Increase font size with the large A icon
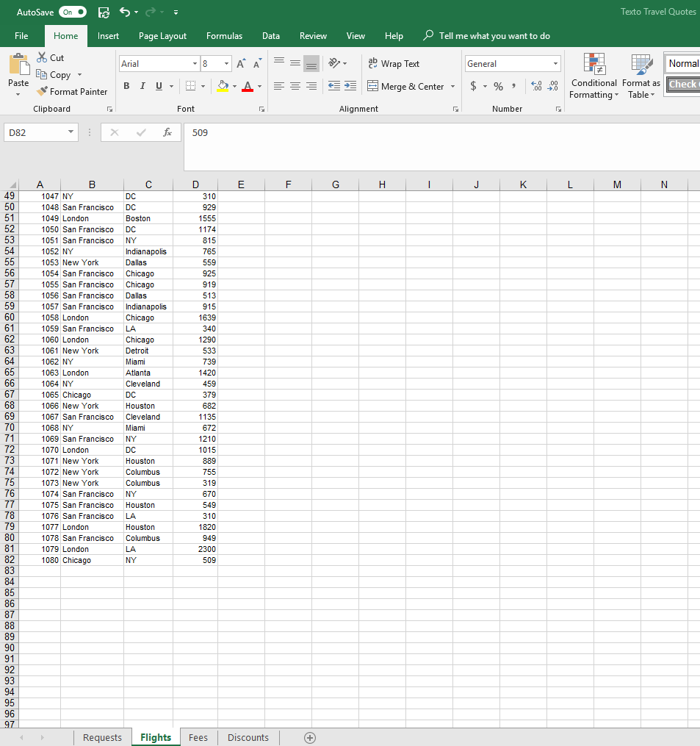The height and width of the screenshot is (746, 700). pyautogui.click(x=241, y=64)
